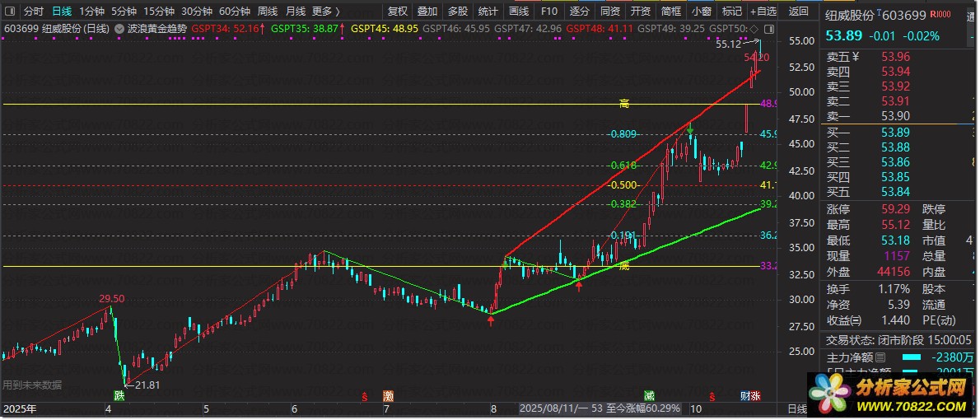This screenshot has height=420, width=980.
Task: Open F10 company info
Action: tap(548, 12)
